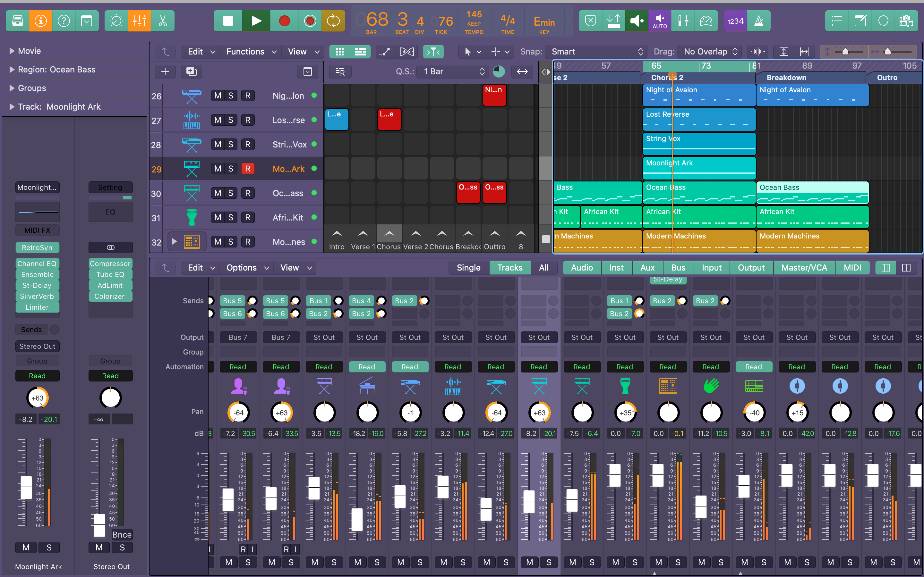Click the Moonlight Ark inspector volume fader

(26, 487)
